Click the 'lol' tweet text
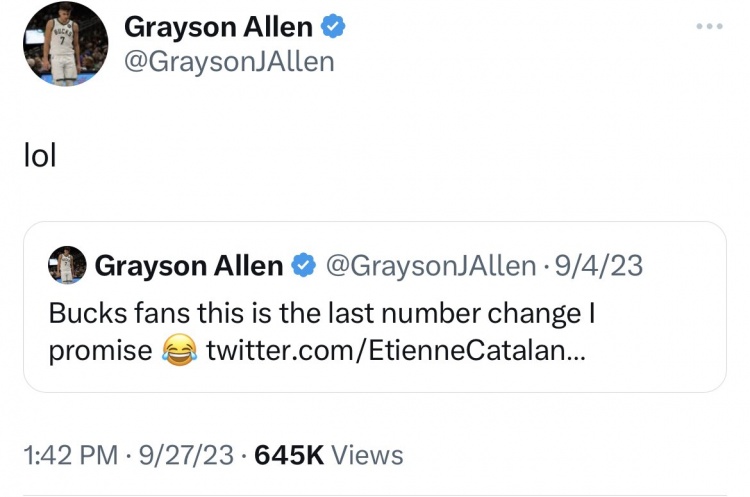This screenshot has height=497, width=750. pos(40,155)
